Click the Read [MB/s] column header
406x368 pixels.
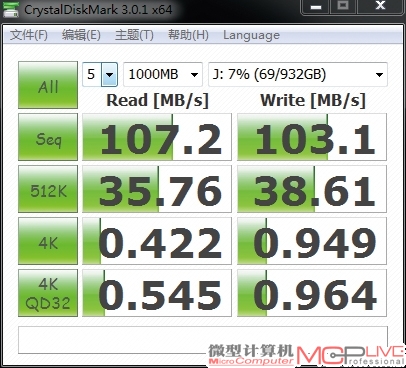coord(157,100)
